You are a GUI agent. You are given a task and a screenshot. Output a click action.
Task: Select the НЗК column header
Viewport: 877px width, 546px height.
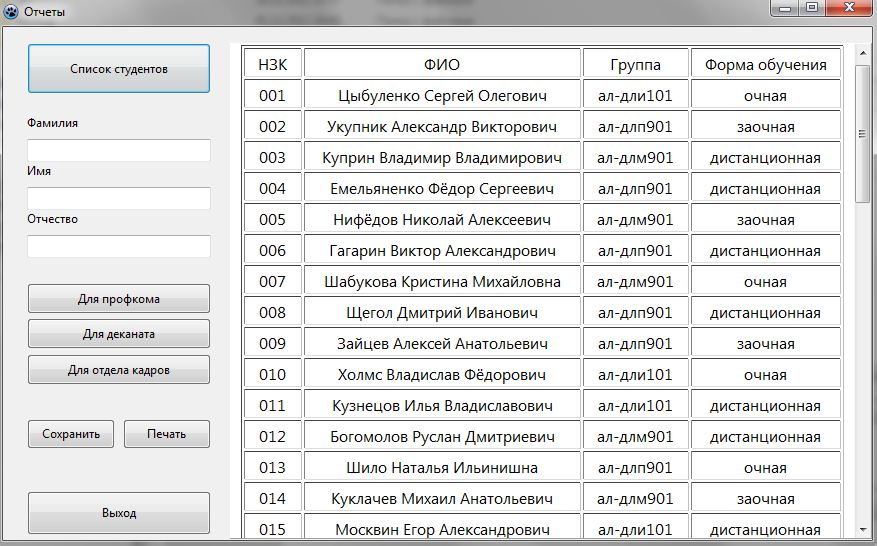[x=272, y=64]
